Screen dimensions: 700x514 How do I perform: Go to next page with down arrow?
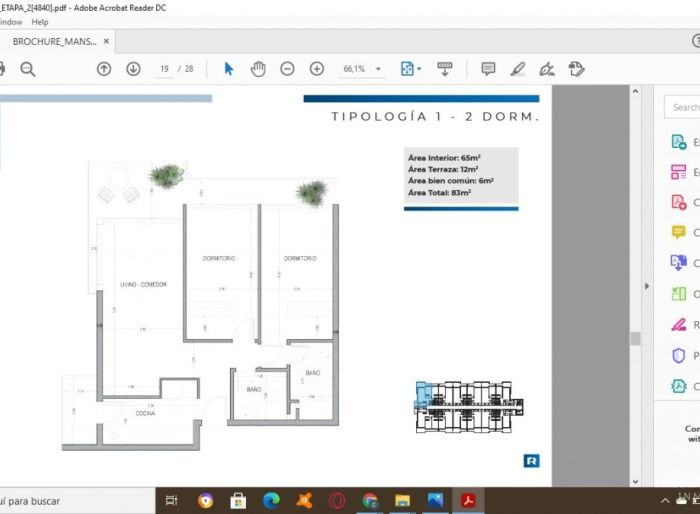[133, 69]
